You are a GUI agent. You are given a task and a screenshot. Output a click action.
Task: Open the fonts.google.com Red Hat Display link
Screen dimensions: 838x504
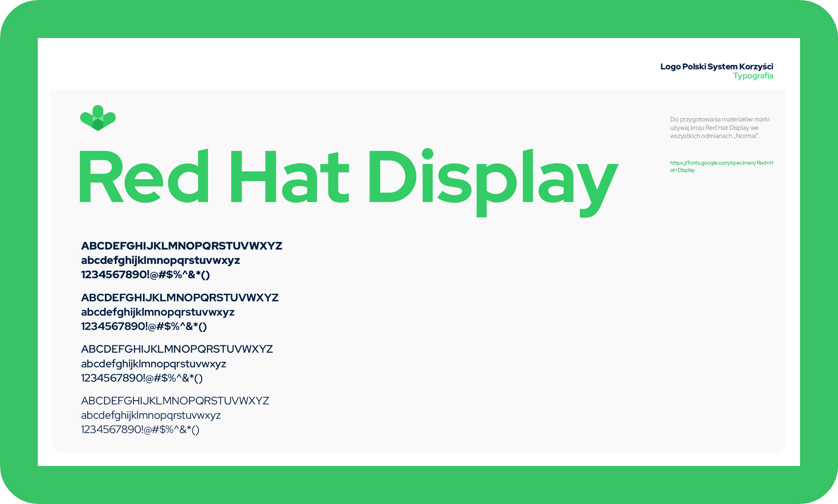tap(721, 166)
